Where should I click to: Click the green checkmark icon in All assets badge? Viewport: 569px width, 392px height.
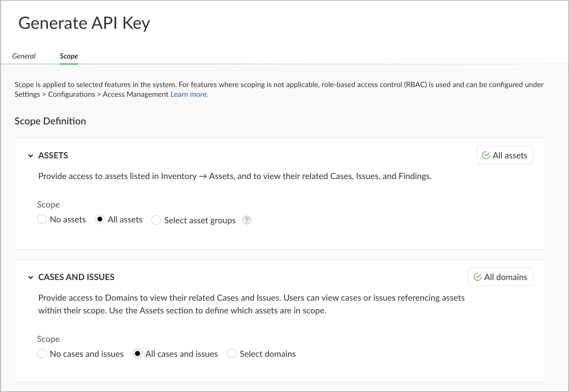486,155
